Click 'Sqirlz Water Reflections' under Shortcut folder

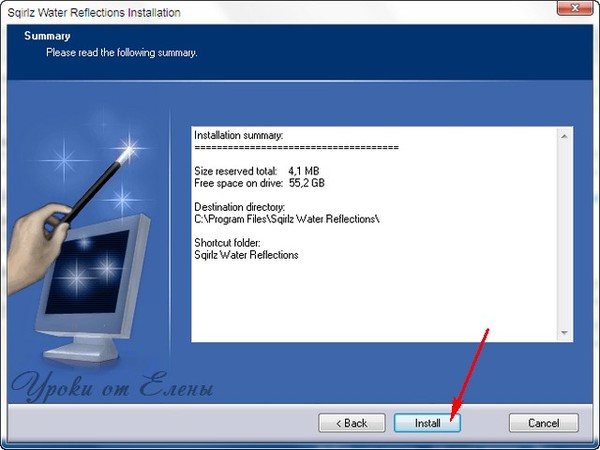pos(246,255)
